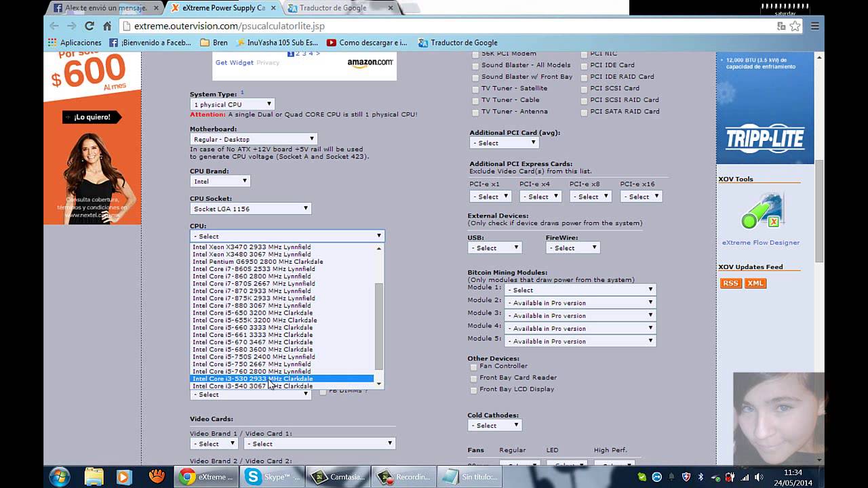The height and width of the screenshot is (488, 868).
Task: Open the PCI-e x16 dropdown
Action: [640, 197]
